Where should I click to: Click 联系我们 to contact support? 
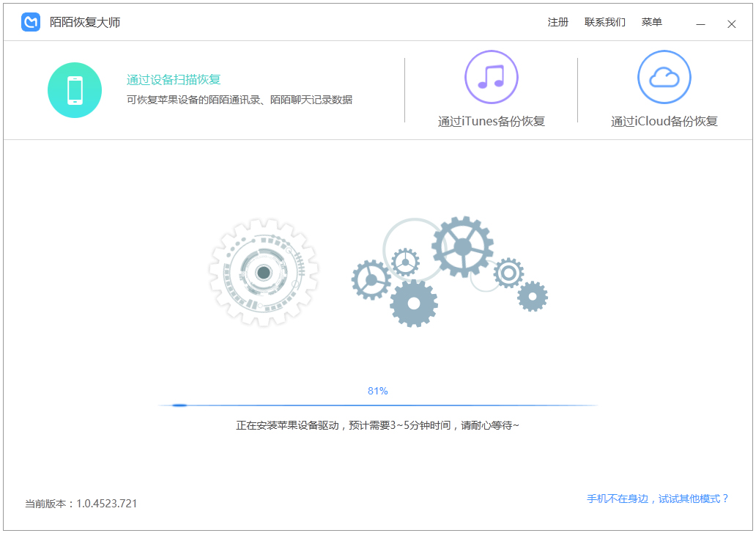point(604,22)
